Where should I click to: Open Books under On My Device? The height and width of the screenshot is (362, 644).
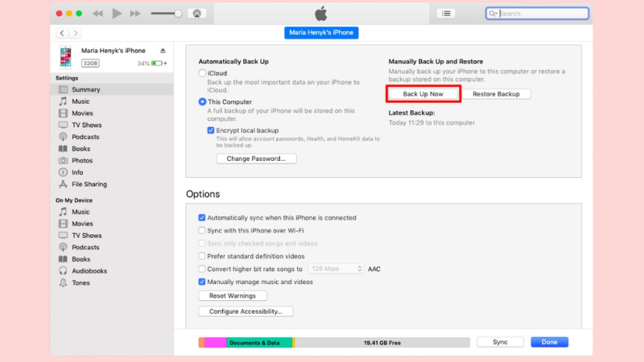pos(112,259)
